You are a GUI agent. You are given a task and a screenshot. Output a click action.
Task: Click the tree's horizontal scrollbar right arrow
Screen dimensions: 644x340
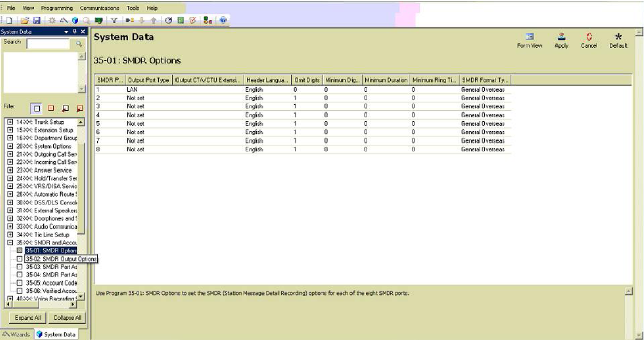(x=73, y=304)
